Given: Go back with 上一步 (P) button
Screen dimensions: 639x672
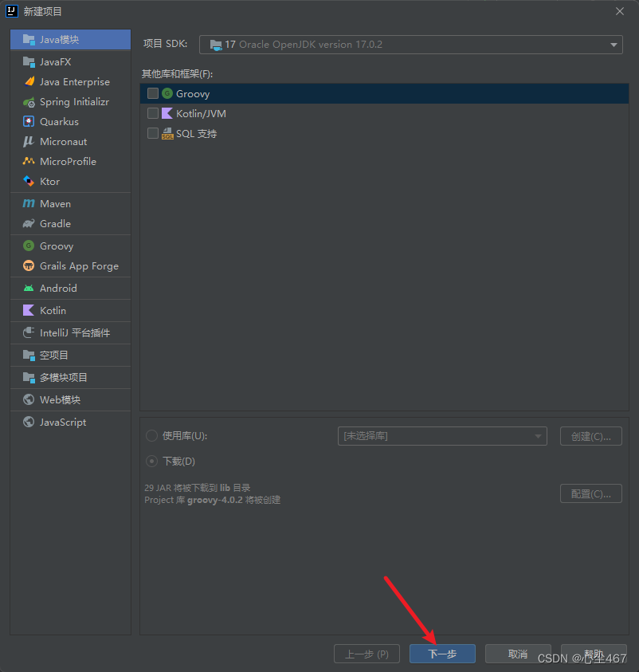Looking at the screenshot, I should click(367, 654).
